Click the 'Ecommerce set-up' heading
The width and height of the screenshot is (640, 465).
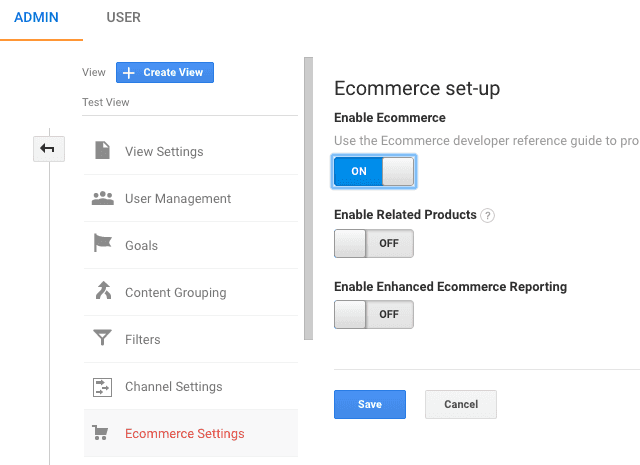[417, 88]
